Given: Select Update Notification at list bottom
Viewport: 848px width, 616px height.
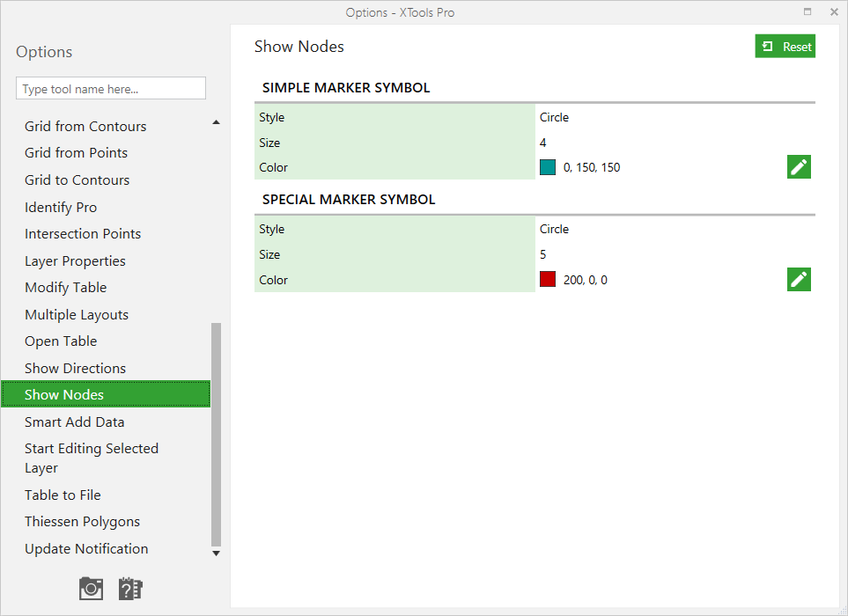Looking at the screenshot, I should [x=85, y=548].
